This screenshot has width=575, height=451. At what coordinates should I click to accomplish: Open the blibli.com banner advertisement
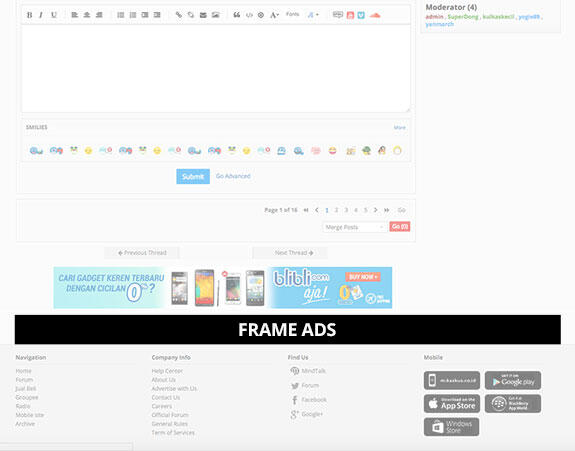click(x=223, y=287)
